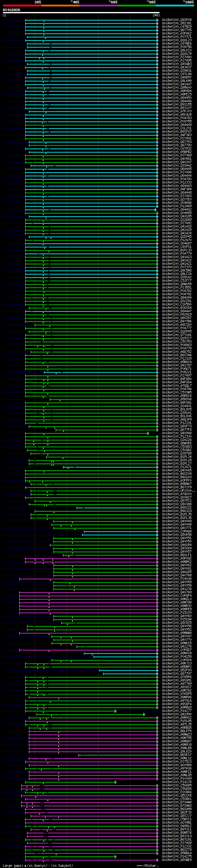Viewport: 197px width, 868px height.
Task: Select the UniRef100_P08221 label
Action: coord(177,372)
